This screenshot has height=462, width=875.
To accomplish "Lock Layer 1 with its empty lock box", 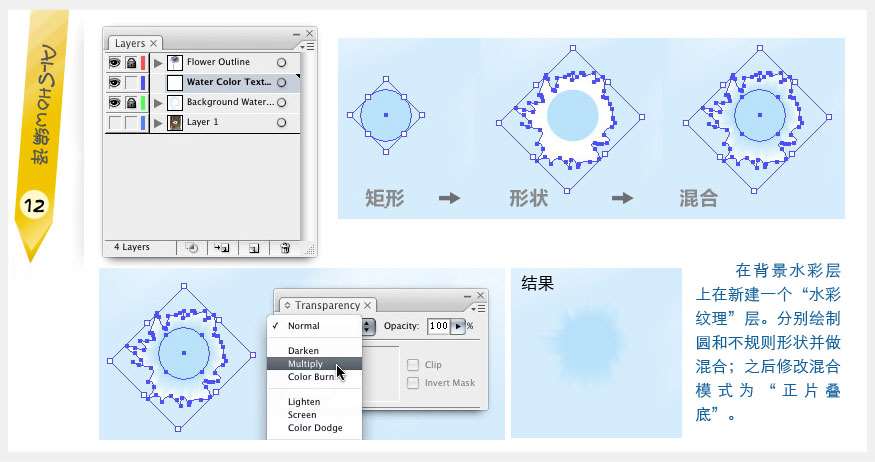I will point(131,123).
